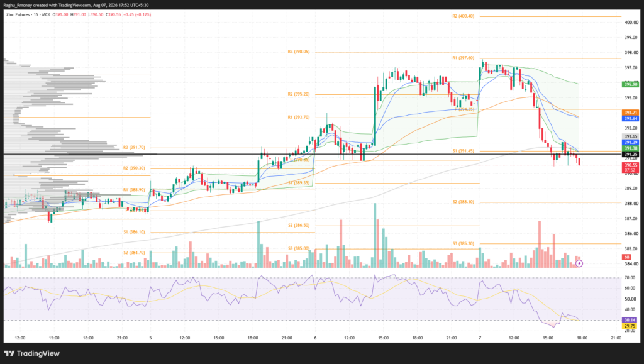The width and height of the screenshot is (644, 364).
Task: Click the 398.00 price axis label
Action: 631,53
